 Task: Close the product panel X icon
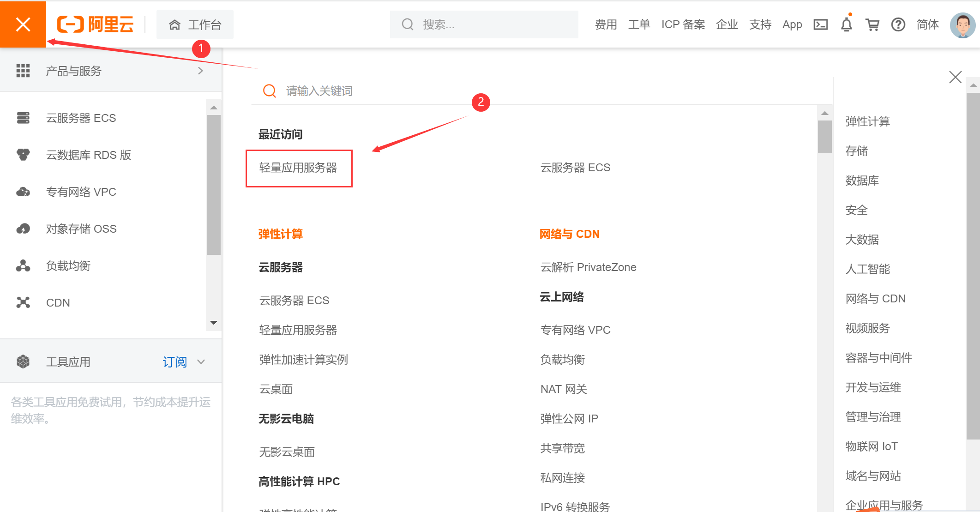click(x=955, y=77)
